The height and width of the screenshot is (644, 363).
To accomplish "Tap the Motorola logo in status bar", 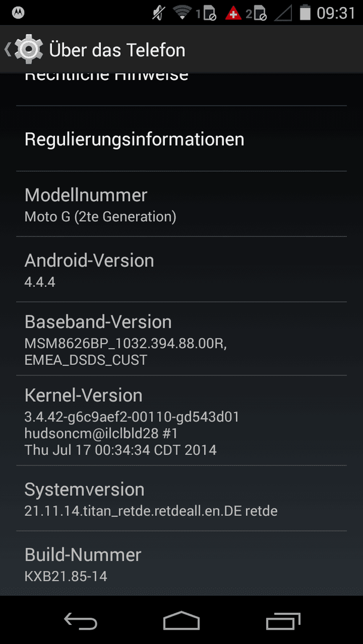I will pyautogui.click(x=18, y=13).
